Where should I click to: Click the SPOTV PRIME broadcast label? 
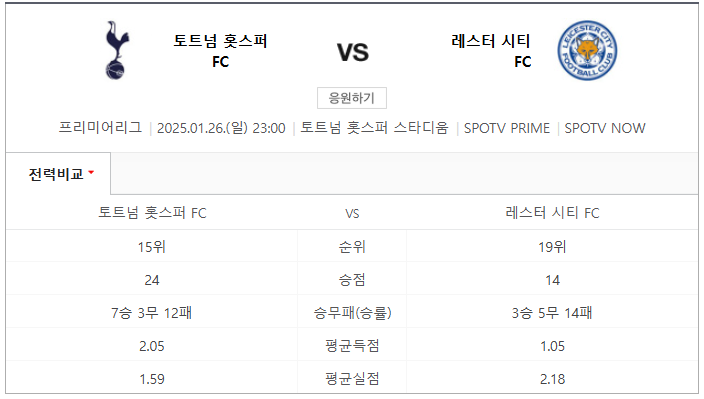506,128
